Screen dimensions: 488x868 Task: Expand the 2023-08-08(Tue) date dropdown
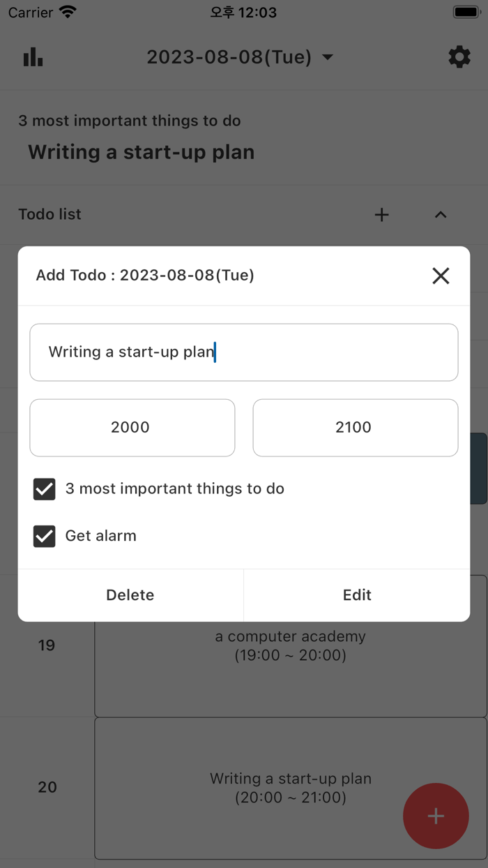point(230,58)
